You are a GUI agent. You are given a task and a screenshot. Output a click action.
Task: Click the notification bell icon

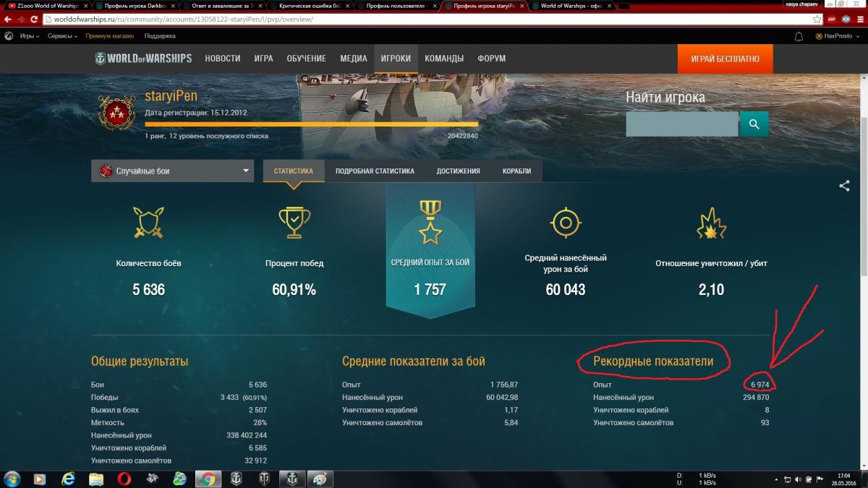click(799, 35)
